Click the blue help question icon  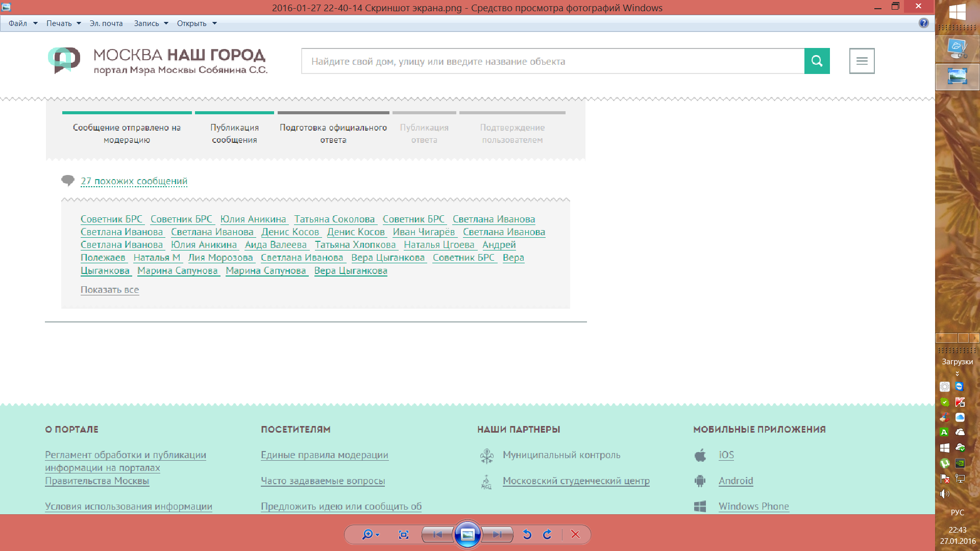pos(923,23)
